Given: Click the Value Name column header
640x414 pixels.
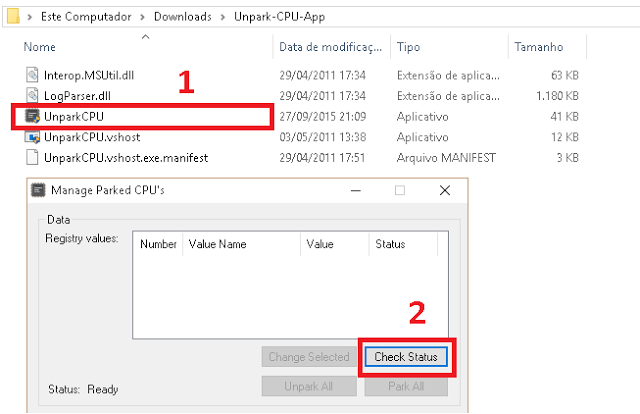Looking at the screenshot, I should 242,244.
